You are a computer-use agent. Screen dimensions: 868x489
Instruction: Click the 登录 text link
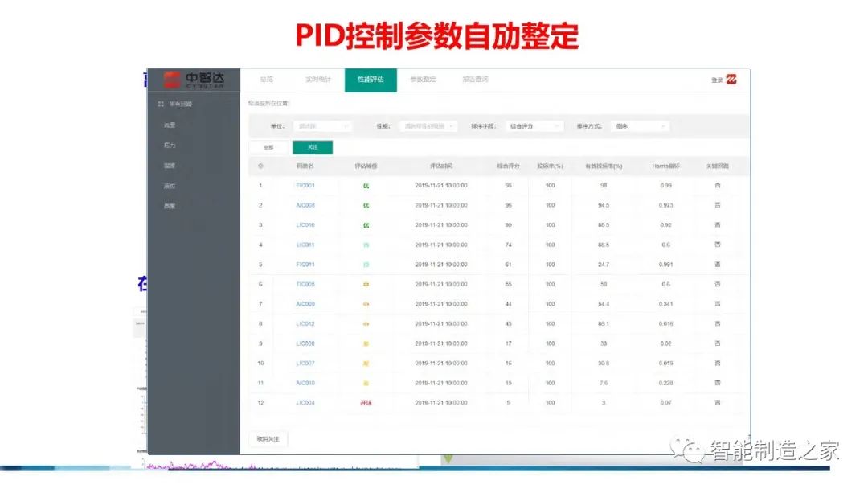coord(717,80)
